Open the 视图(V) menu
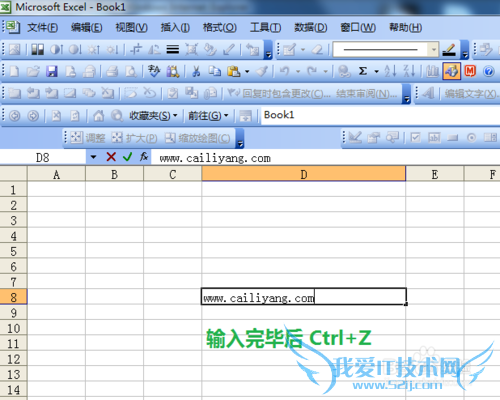 [131, 27]
